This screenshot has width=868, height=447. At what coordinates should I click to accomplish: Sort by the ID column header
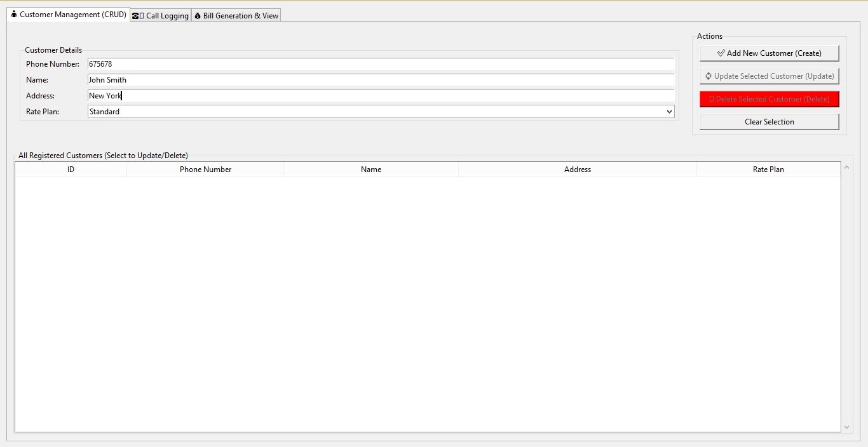pyautogui.click(x=71, y=170)
